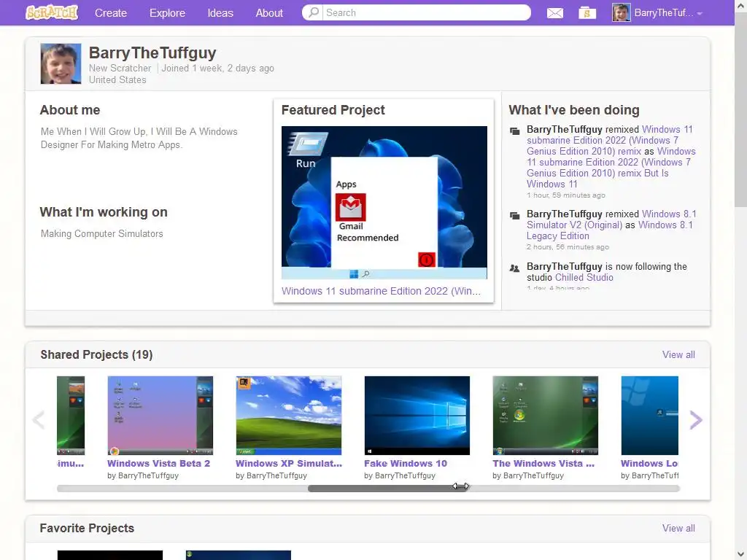Viewport: 747px width, 560px height.
Task: Click 'Shared Projects (19)' heading
Action: point(96,355)
